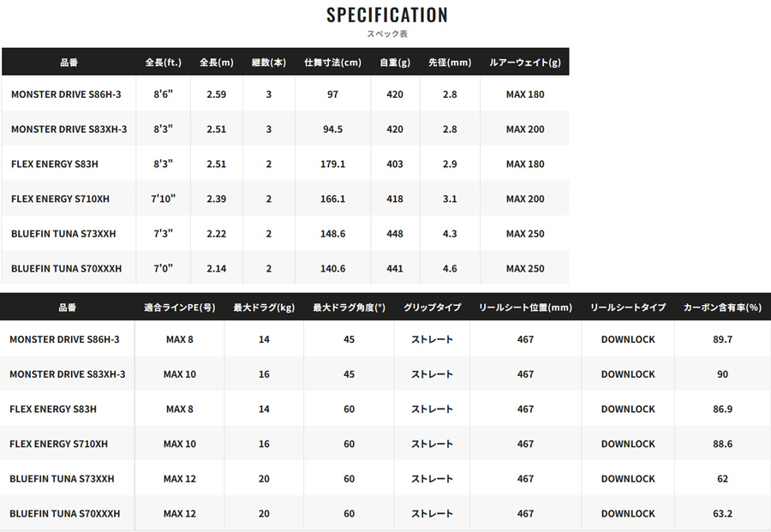Click BLUEFIN TUNA S73XXH in the upper table

[x=63, y=233]
